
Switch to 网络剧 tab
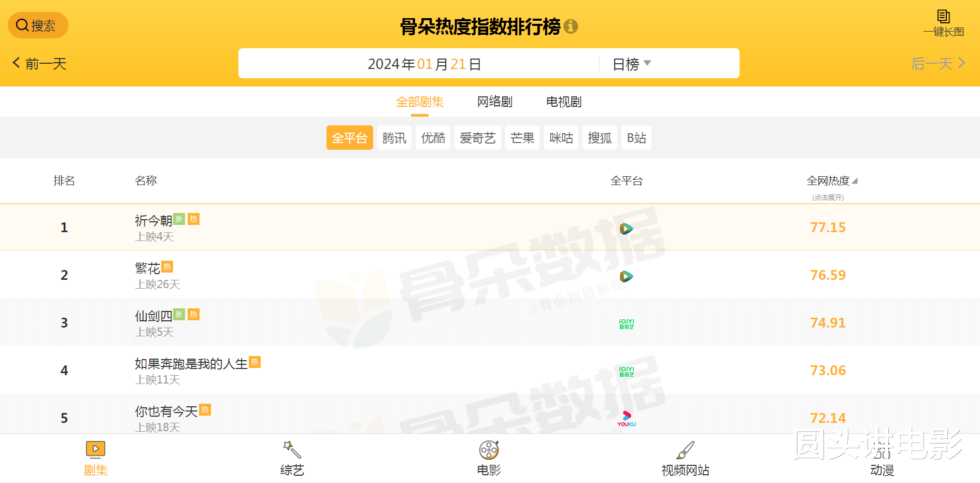point(495,102)
